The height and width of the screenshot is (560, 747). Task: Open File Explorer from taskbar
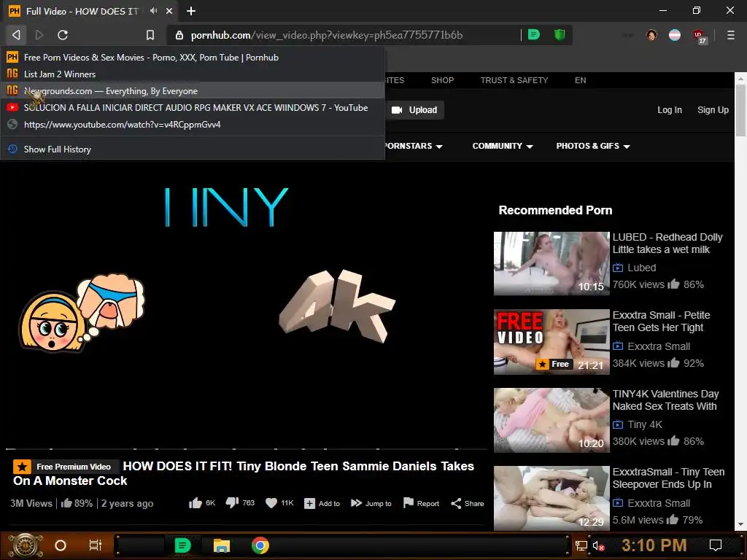222,545
